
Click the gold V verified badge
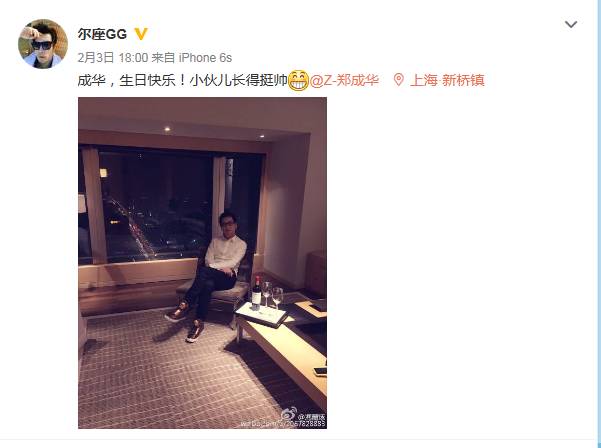pyautogui.click(x=141, y=34)
